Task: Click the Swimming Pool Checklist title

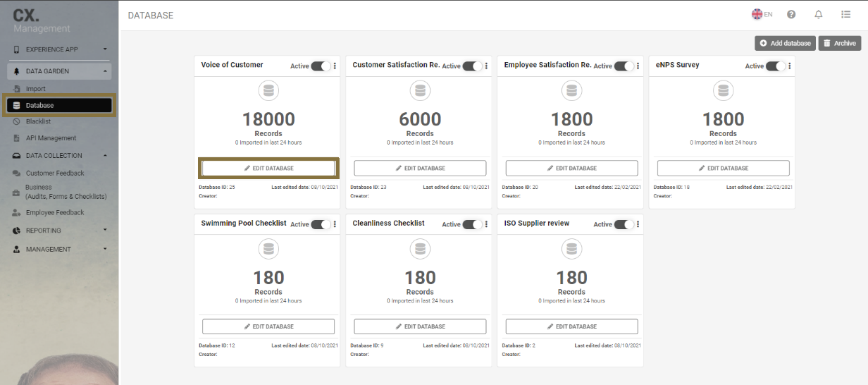Action: (x=244, y=223)
